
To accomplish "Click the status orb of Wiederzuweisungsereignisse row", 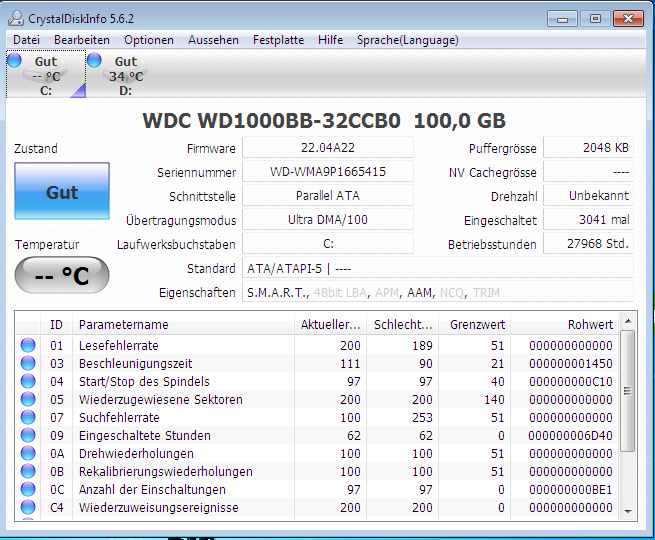I will pos(28,507).
